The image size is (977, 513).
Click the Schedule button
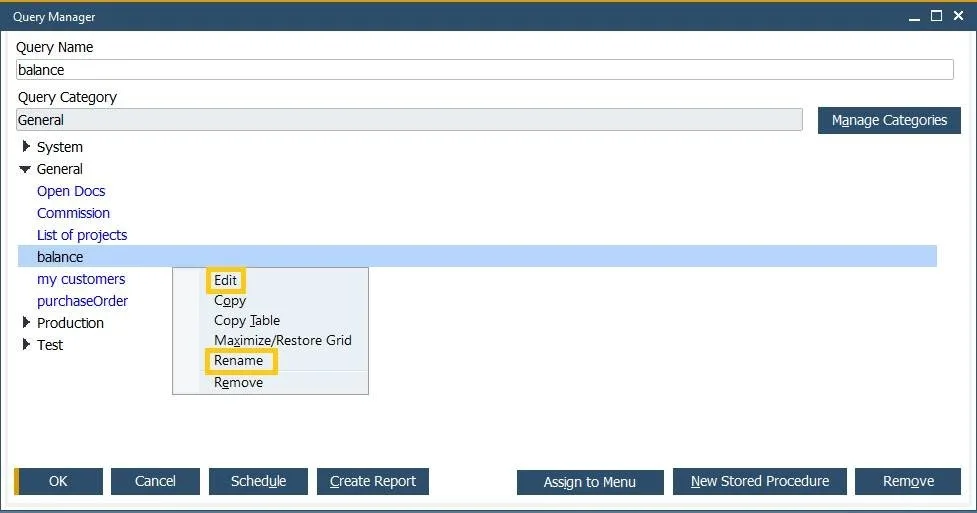tap(258, 481)
